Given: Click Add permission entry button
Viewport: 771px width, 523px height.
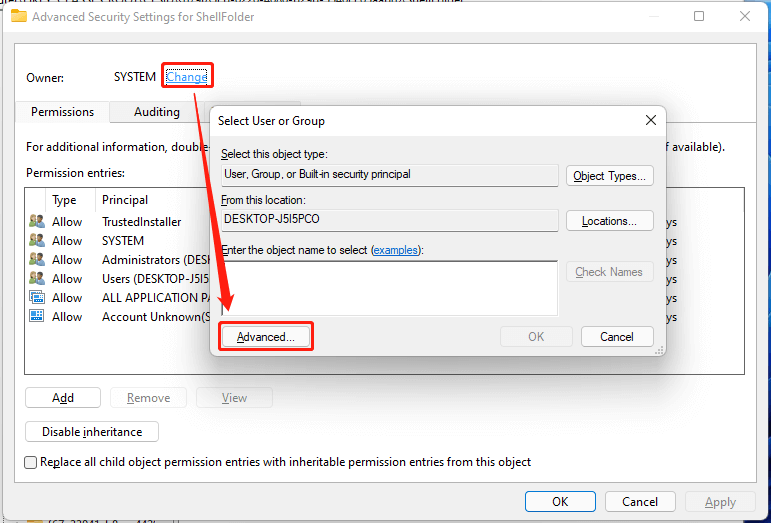Looking at the screenshot, I should pyautogui.click(x=63, y=398).
